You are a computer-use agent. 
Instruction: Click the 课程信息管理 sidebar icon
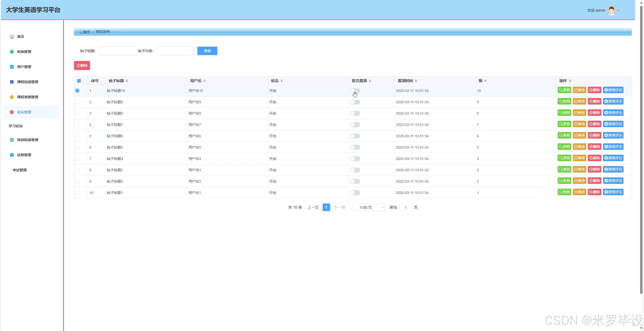(x=12, y=82)
